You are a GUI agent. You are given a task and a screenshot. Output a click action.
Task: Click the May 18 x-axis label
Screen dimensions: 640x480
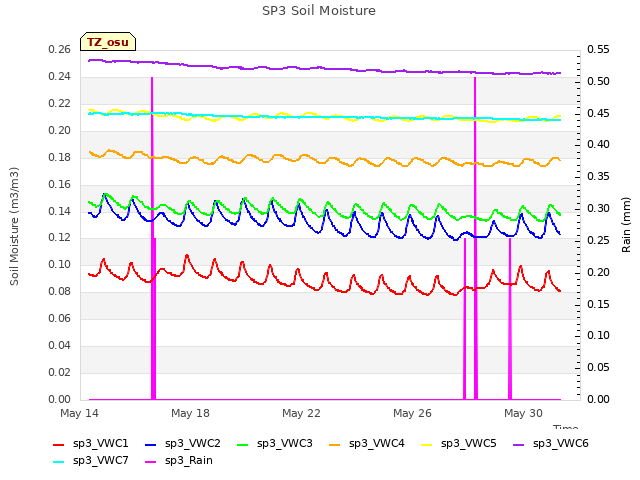click(190, 413)
